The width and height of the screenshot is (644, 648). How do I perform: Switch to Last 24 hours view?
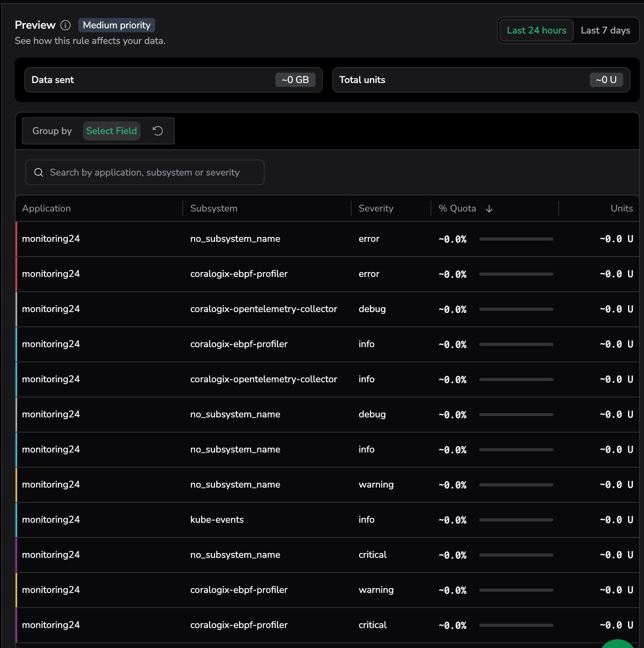click(x=536, y=30)
